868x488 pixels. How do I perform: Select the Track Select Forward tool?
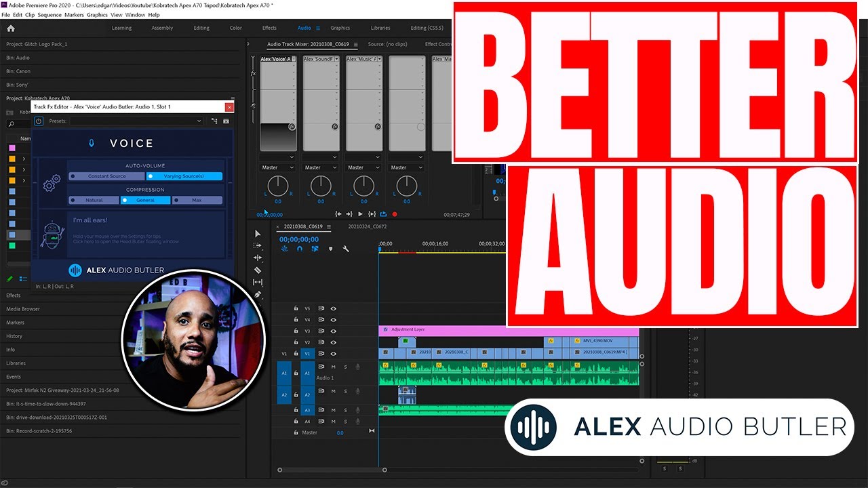(x=258, y=245)
